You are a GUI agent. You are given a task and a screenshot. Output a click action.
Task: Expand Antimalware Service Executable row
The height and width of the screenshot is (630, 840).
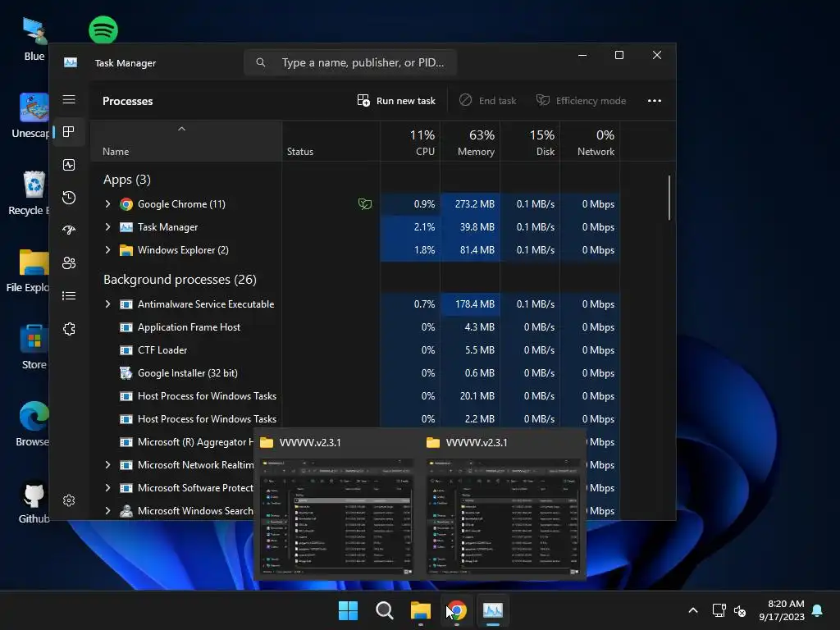click(x=107, y=304)
